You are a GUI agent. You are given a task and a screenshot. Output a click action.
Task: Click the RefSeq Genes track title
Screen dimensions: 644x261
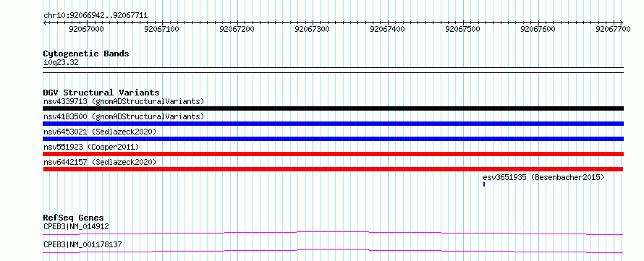point(74,218)
